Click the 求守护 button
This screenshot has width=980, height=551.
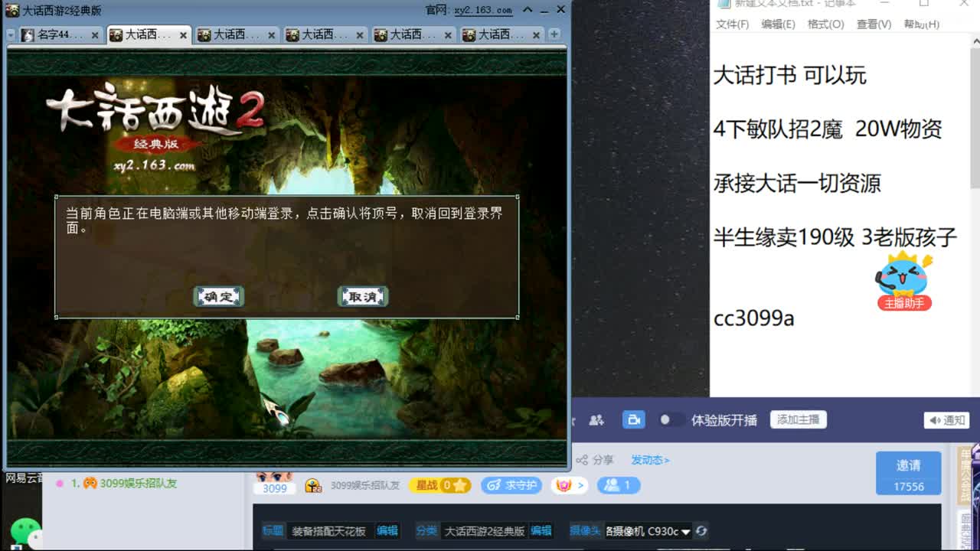[x=511, y=485]
